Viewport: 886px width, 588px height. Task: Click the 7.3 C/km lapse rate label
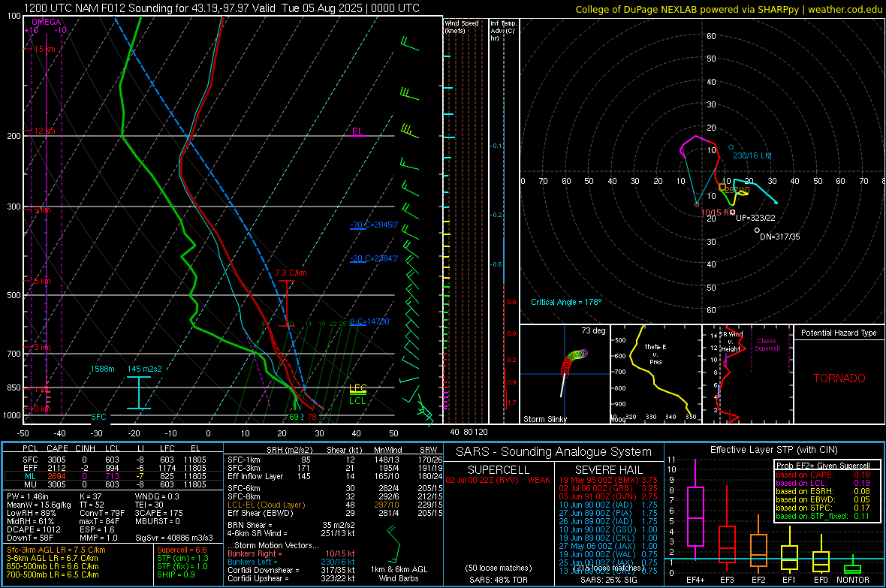(291, 273)
